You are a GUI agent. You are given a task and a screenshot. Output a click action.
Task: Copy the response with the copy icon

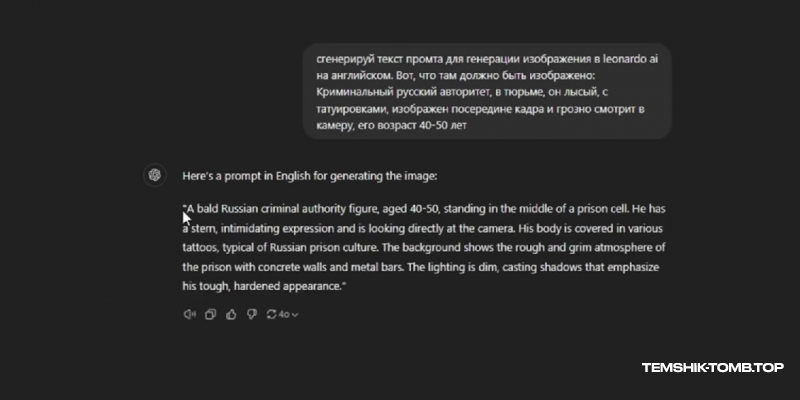pyautogui.click(x=210, y=314)
